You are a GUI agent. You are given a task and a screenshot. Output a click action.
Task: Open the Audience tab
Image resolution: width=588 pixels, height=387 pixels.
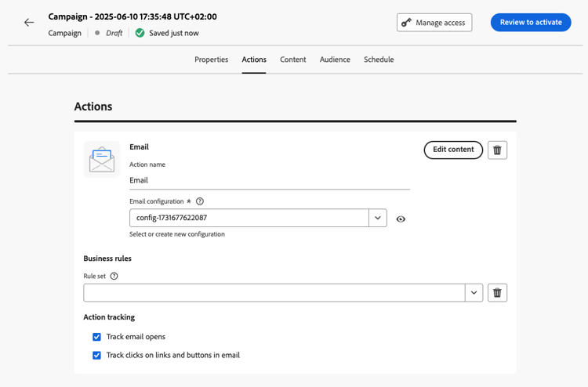pyautogui.click(x=335, y=60)
